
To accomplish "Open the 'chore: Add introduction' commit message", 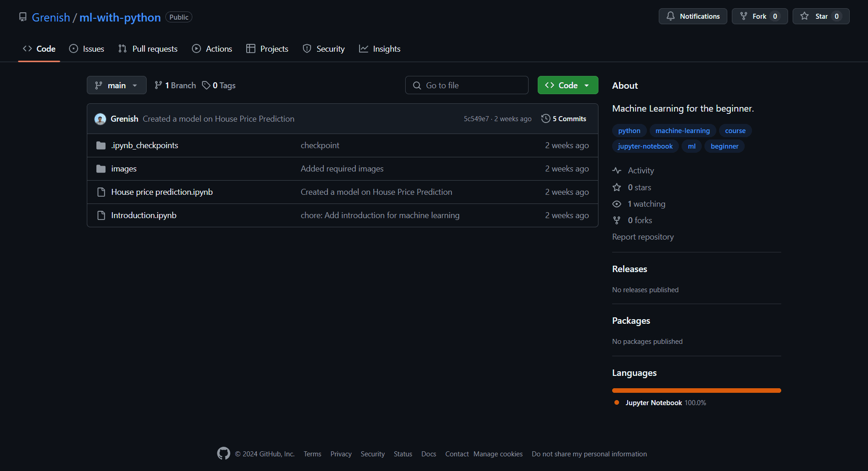I will click(x=380, y=215).
